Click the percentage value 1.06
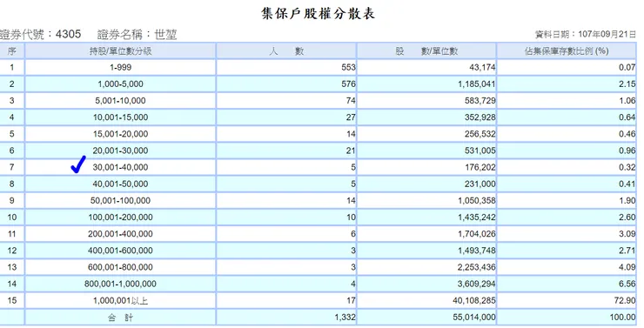Screen dimensions: 644x328 (627, 101)
